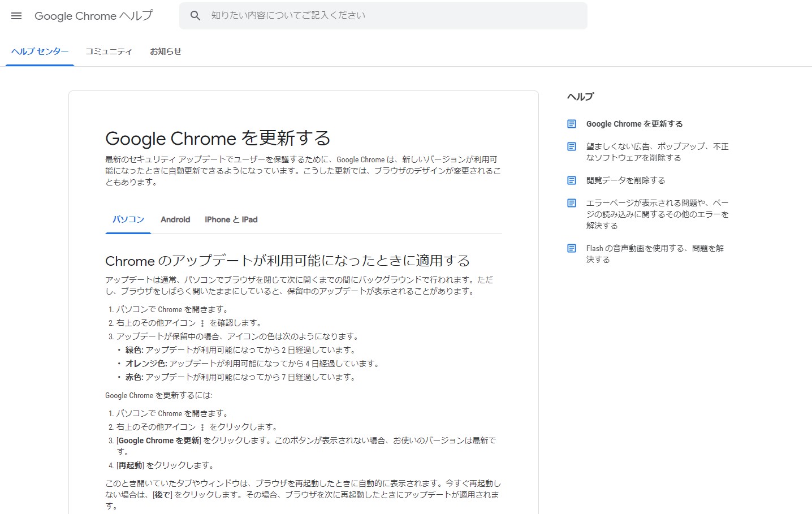Click the page heading Google Chrome を更新する

[218, 139]
